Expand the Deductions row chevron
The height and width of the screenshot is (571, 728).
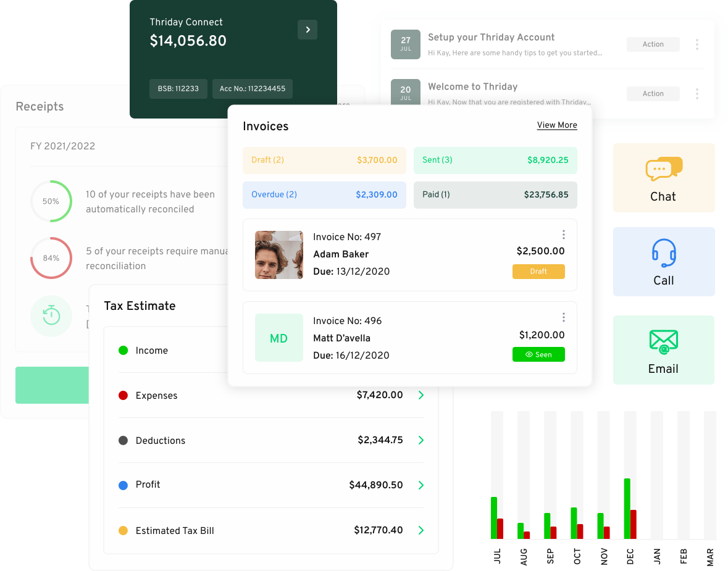421,440
